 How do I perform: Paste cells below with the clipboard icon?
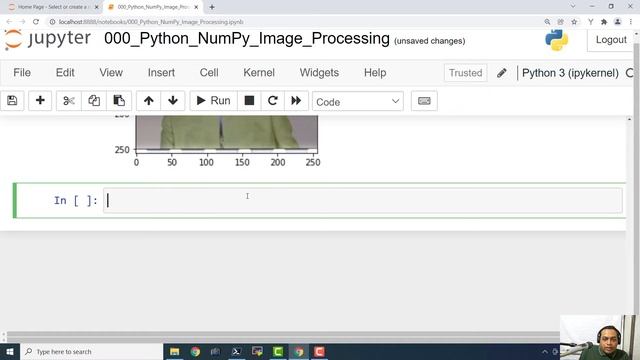coord(119,101)
